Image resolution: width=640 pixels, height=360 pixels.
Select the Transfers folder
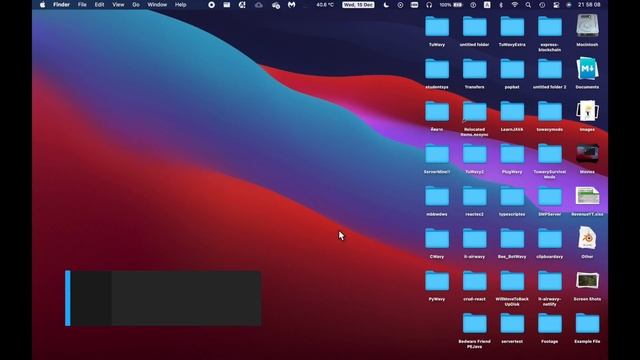pyautogui.click(x=474, y=69)
